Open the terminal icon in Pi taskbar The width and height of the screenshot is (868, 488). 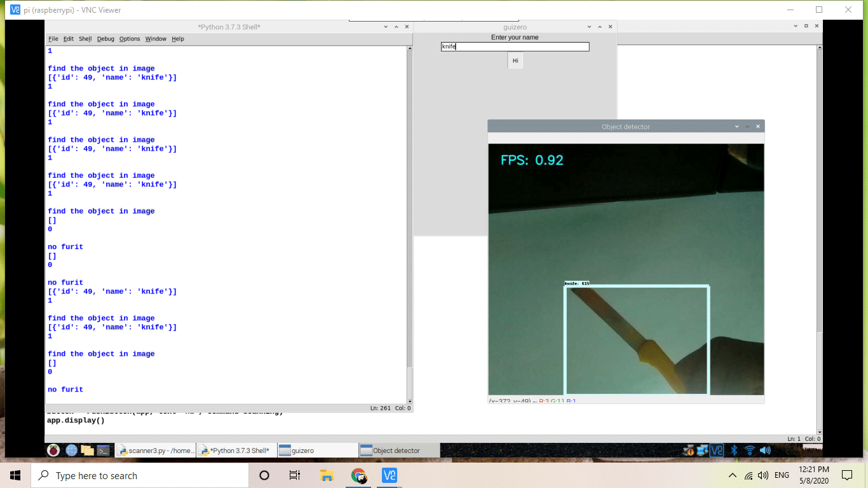104,451
